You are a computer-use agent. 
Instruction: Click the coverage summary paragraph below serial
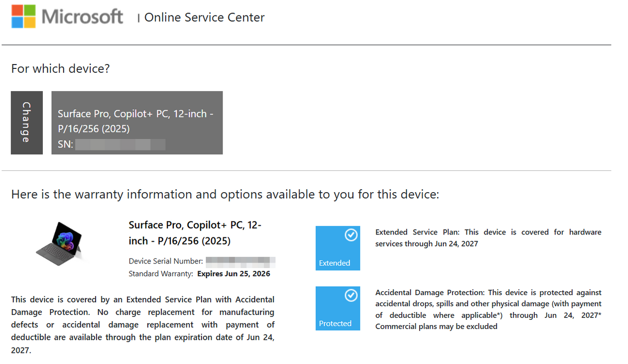(x=142, y=324)
